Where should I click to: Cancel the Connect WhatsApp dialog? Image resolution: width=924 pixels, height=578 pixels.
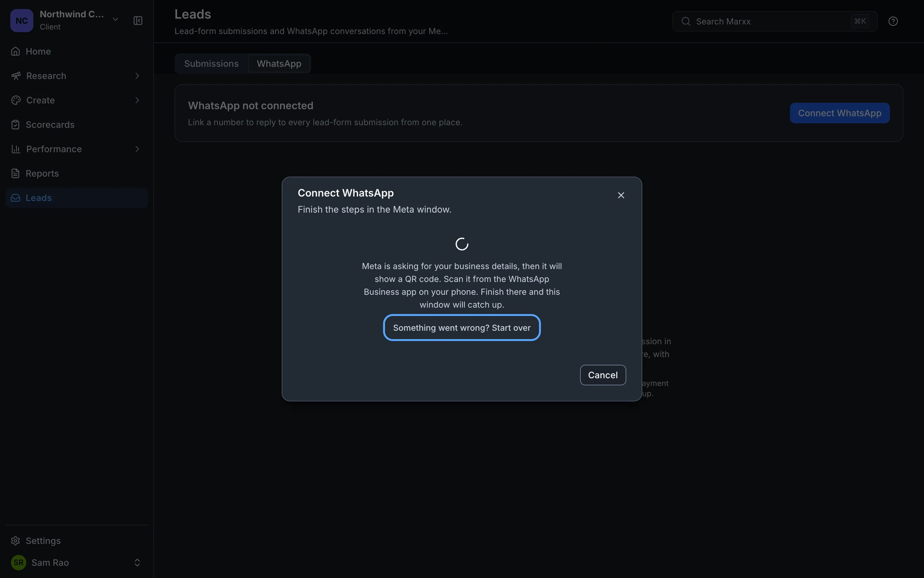click(603, 375)
